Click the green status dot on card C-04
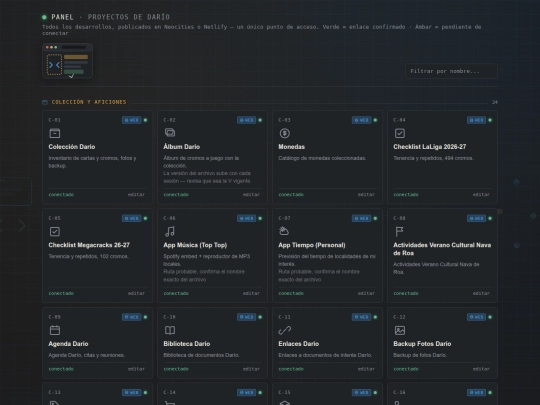This screenshot has height=405, width=540. [x=490, y=120]
